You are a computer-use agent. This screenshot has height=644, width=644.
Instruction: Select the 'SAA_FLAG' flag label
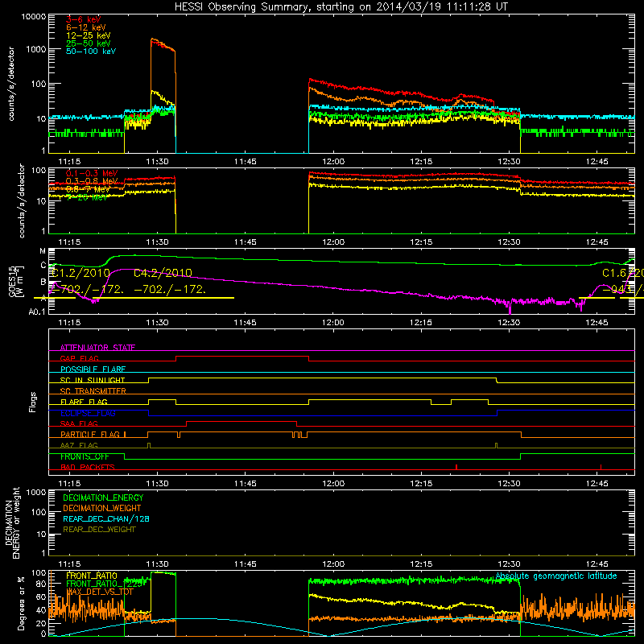tap(79, 423)
